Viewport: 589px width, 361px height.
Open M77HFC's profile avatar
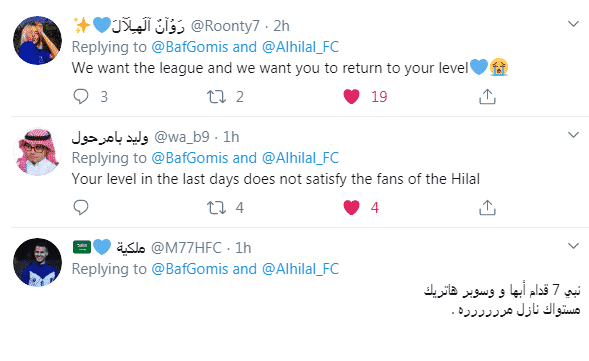[37, 262]
